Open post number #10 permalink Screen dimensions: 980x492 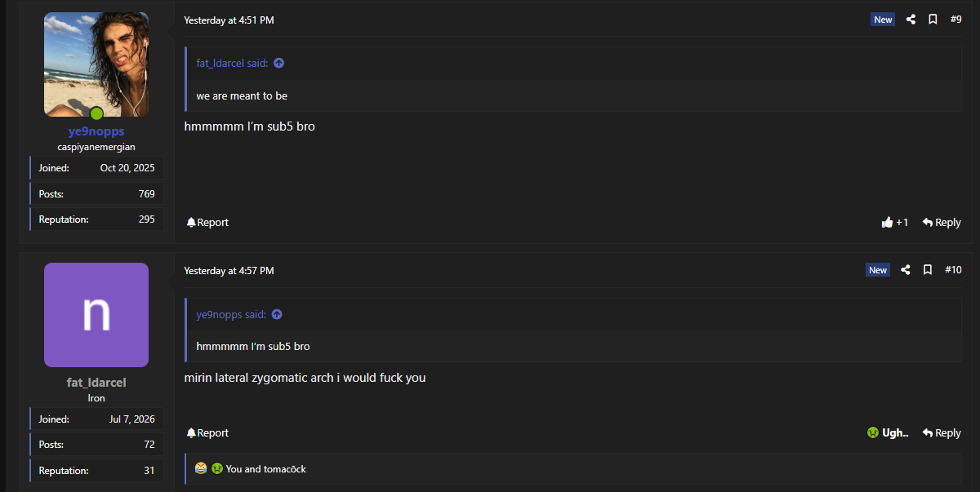(953, 270)
